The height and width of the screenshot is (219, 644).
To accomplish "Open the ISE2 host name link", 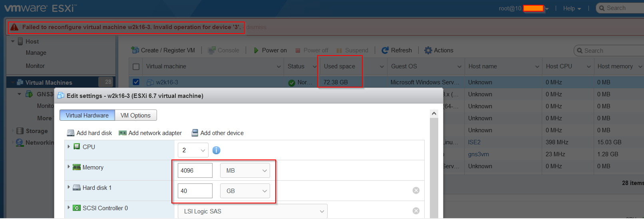I will tap(474, 142).
